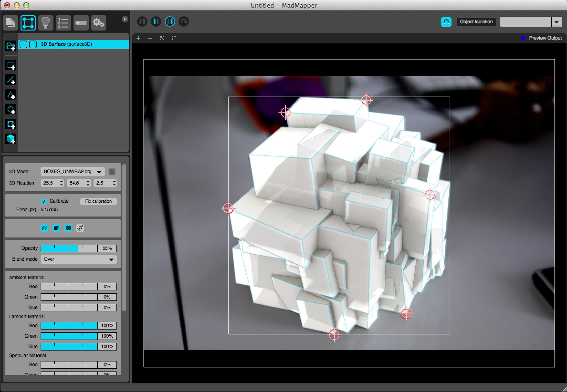The width and height of the screenshot is (567, 392).
Task: Add a new mask surface
Action: pos(10,124)
